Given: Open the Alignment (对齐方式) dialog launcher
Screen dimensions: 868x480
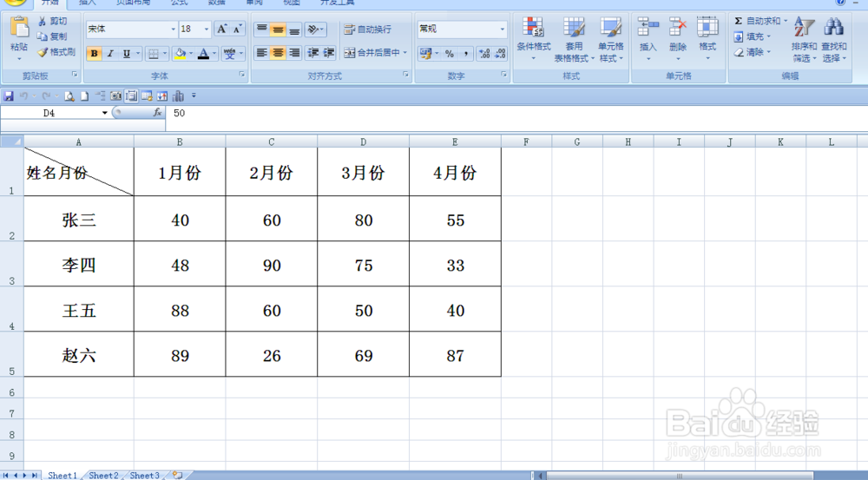Looking at the screenshot, I should 405,74.
